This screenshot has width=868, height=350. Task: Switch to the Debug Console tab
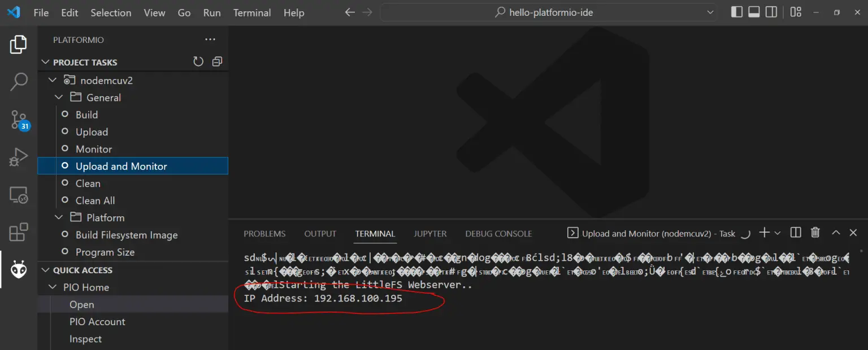(498, 234)
